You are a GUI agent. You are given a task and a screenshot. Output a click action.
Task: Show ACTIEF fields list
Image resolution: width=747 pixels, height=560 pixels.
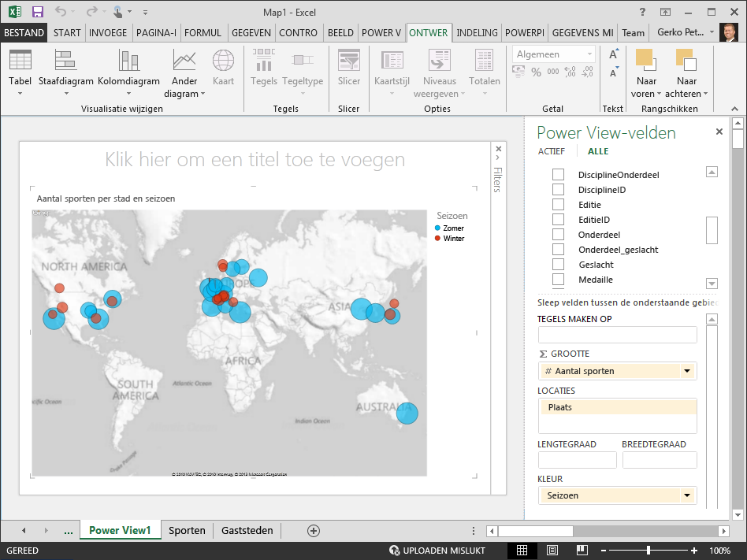pyautogui.click(x=552, y=151)
